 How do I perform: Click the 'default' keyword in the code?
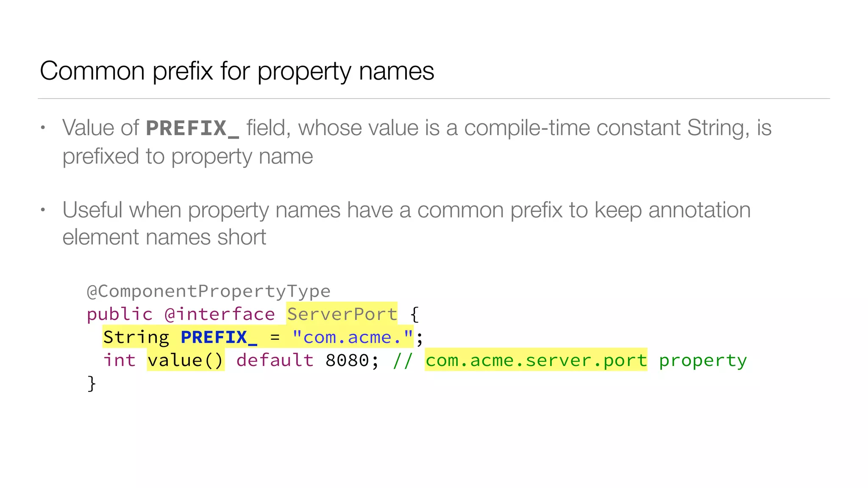point(275,360)
